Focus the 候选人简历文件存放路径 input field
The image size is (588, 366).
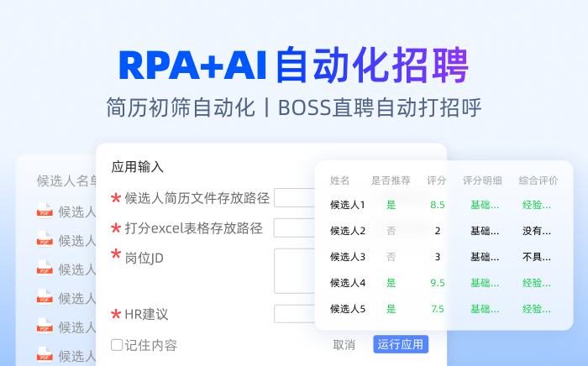coord(295,198)
